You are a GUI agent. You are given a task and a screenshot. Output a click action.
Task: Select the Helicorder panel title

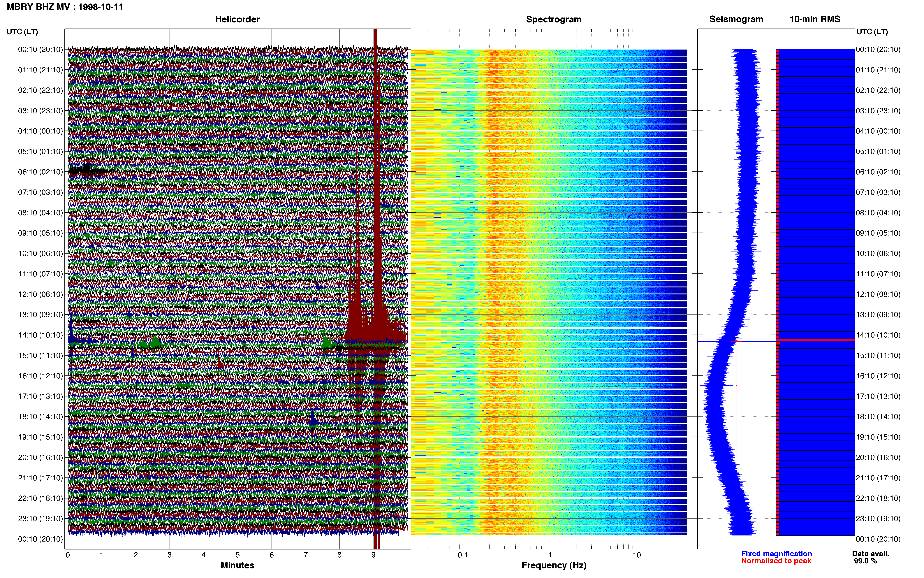237,19
